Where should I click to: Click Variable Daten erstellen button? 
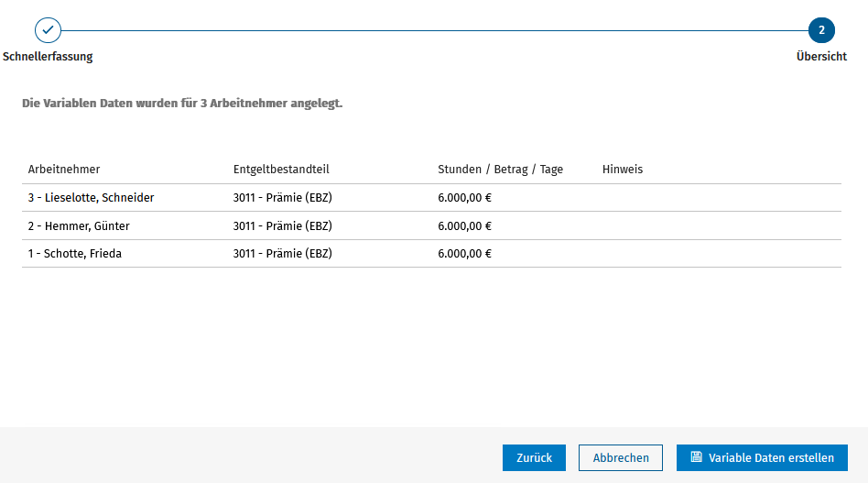click(762, 458)
